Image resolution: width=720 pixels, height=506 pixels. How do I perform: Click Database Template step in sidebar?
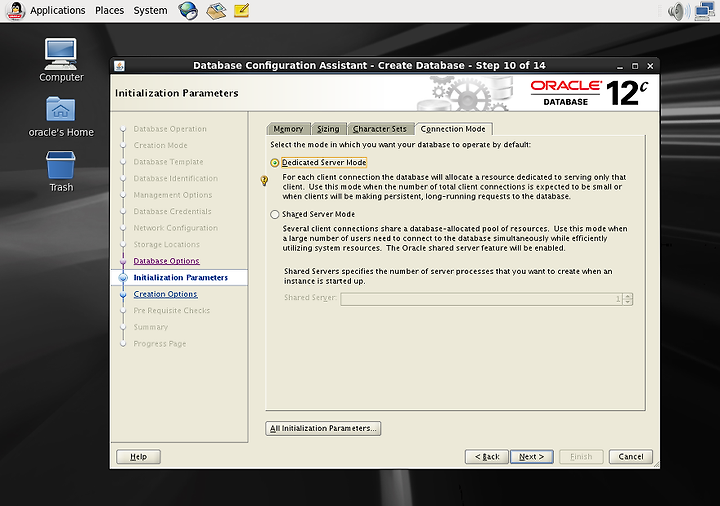pos(168,162)
